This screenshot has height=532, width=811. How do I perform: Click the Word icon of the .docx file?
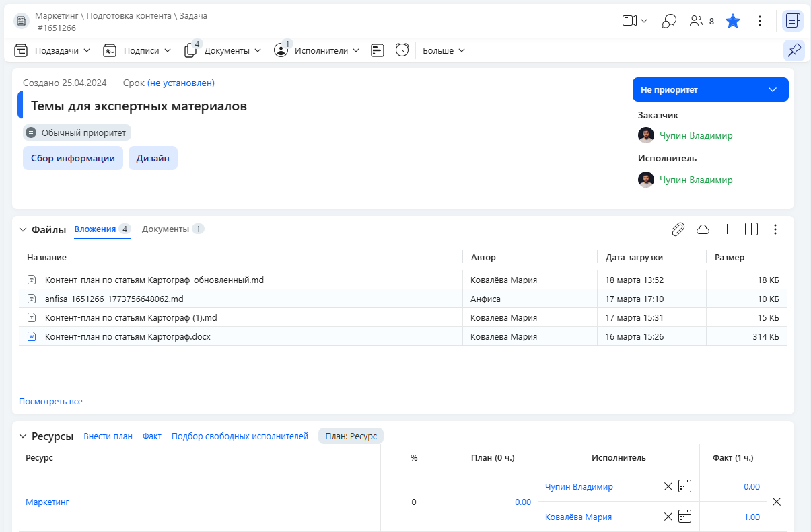coord(31,336)
